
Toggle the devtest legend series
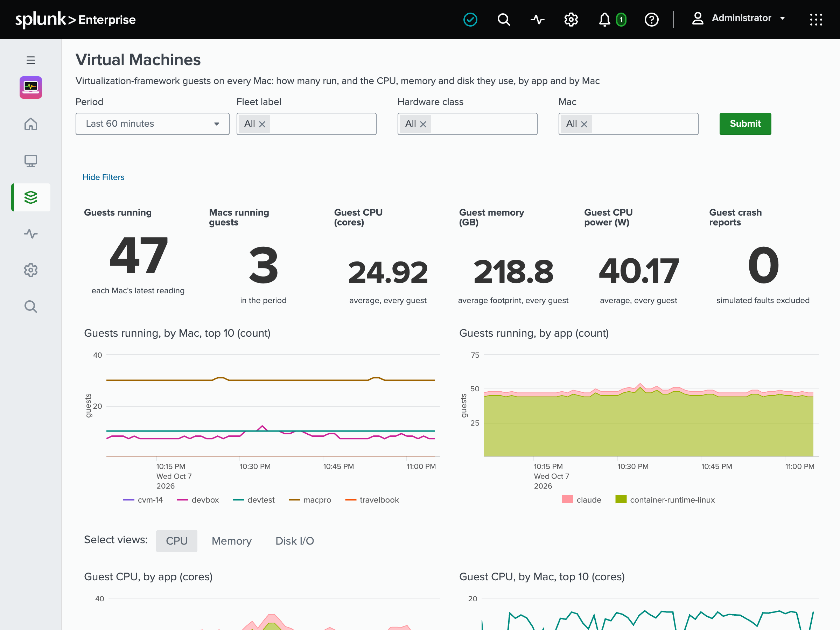pyautogui.click(x=254, y=500)
